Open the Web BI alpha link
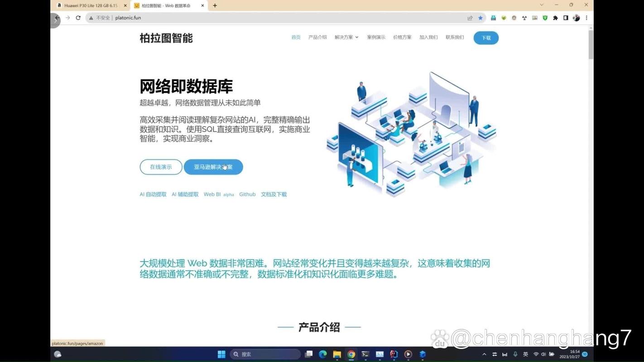 [x=219, y=195]
